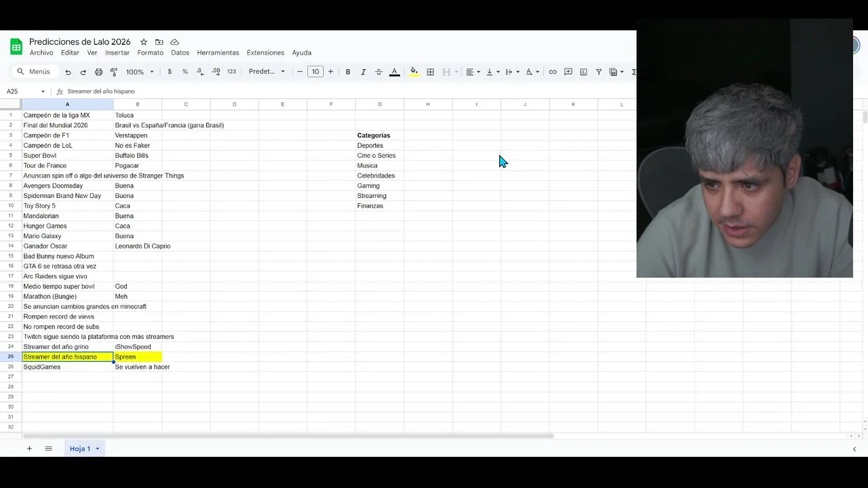
Task: Insert a chart
Action: 583,72
